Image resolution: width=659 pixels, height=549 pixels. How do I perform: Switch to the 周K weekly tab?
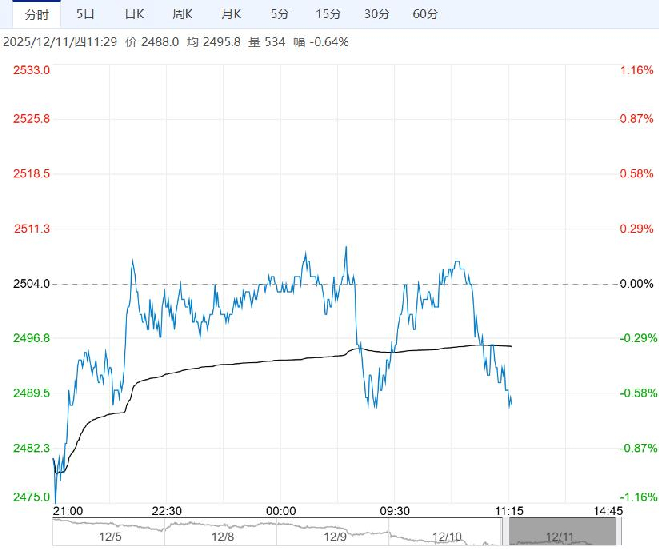tap(182, 14)
